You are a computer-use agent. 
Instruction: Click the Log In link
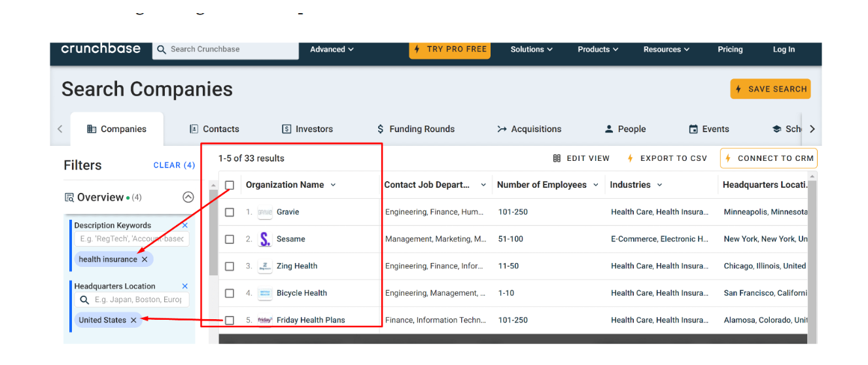pos(784,50)
